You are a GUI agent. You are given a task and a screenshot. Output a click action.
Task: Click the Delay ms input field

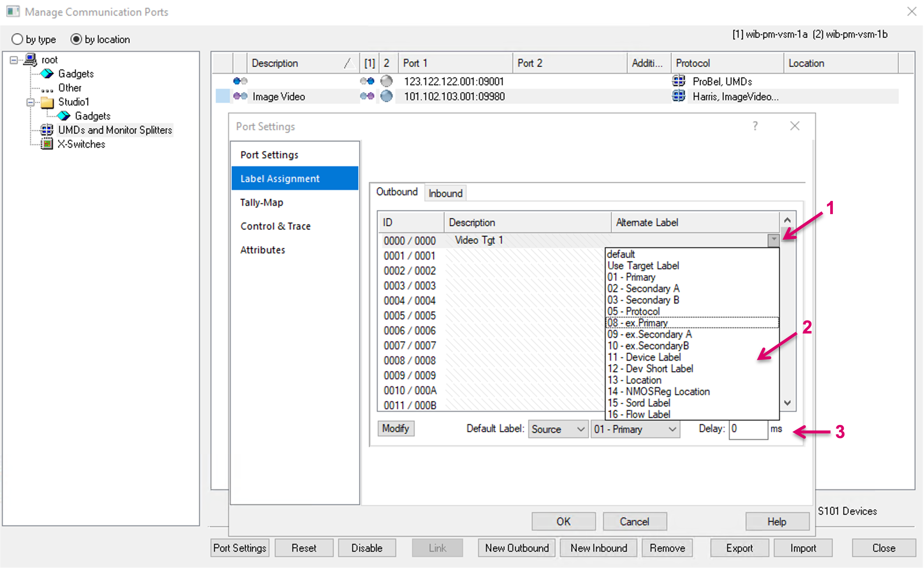748,429
